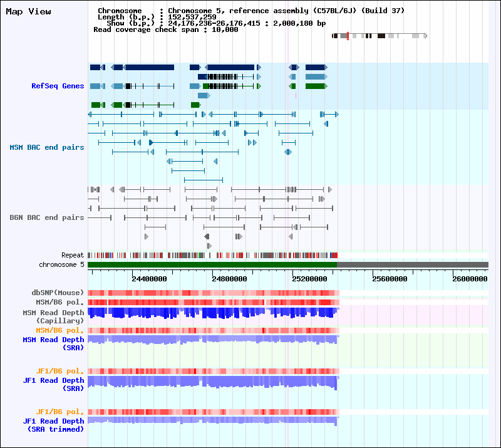Click the 25600000 ruler position label
The width and height of the screenshot is (501, 448).
[x=390, y=279]
